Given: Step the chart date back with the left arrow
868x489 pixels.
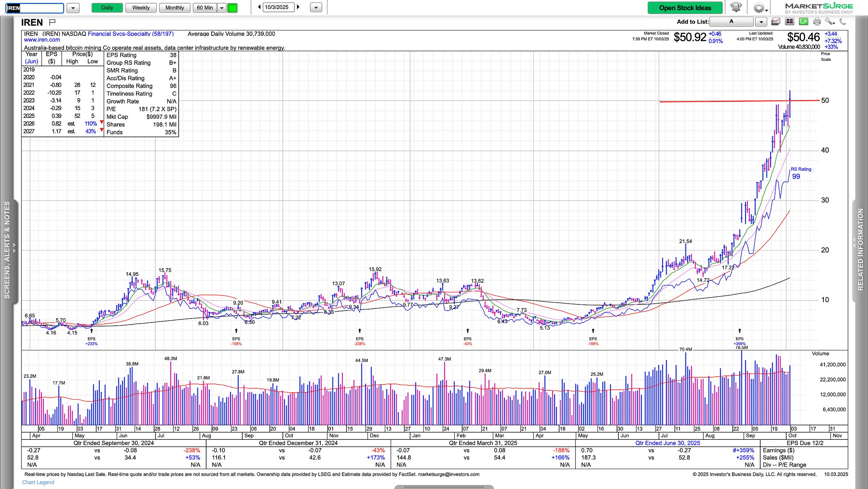Looking at the screenshot, I should (x=259, y=7).
